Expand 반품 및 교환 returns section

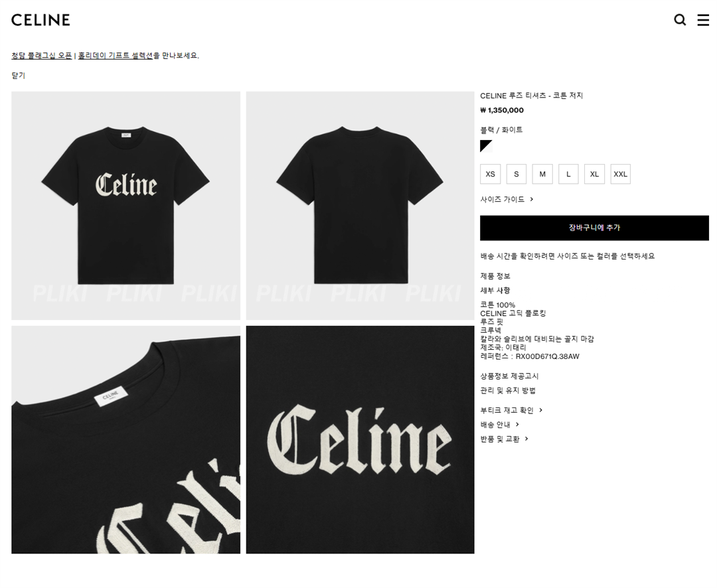(x=505, y=439)
